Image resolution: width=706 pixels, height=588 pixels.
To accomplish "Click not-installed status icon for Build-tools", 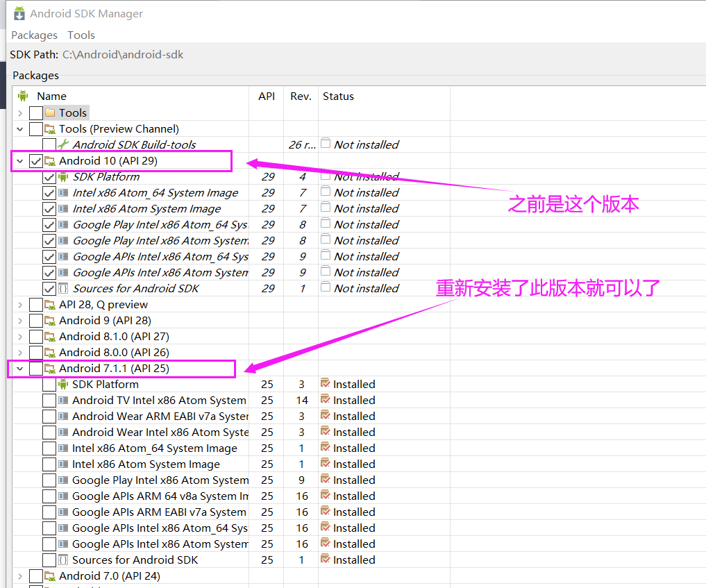I will (326, 144).
